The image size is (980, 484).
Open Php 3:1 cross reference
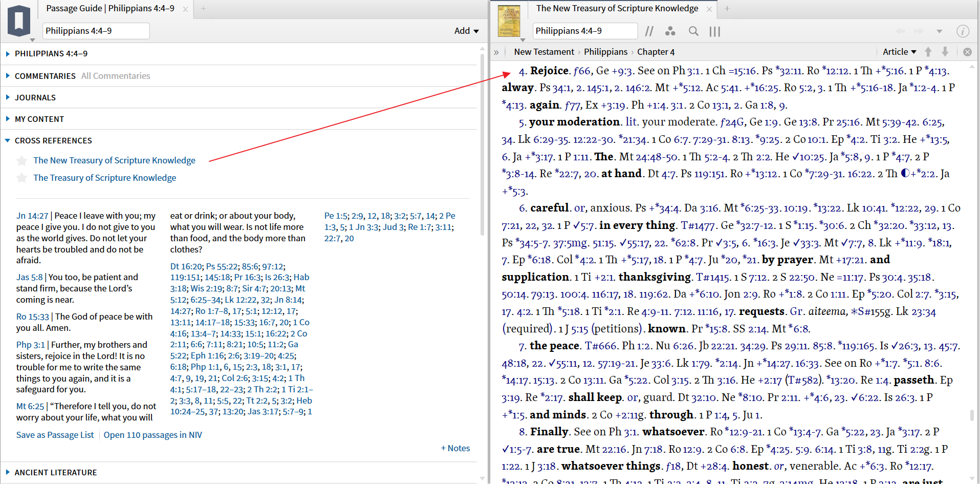click(x=31, y=345)
